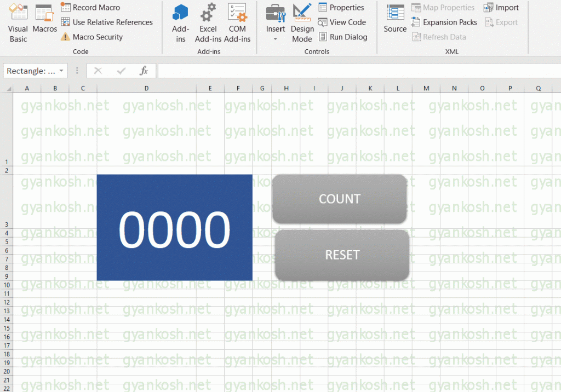The image size is (561, 392).
Task: Open the Visual Basic editor
Action: [18, 23]
